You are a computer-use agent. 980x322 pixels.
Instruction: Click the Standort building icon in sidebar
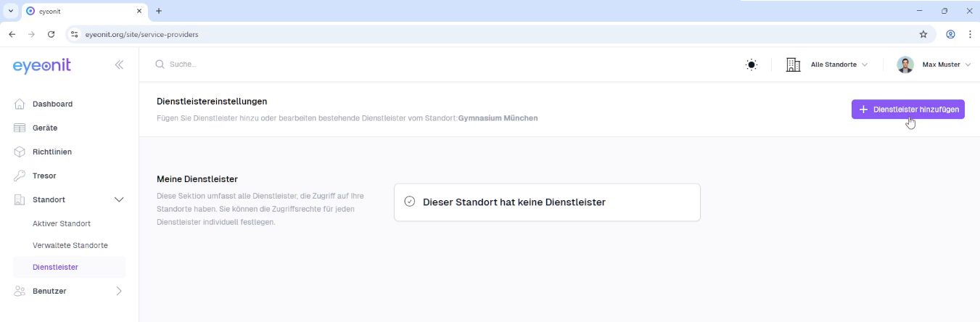(20, 199)
